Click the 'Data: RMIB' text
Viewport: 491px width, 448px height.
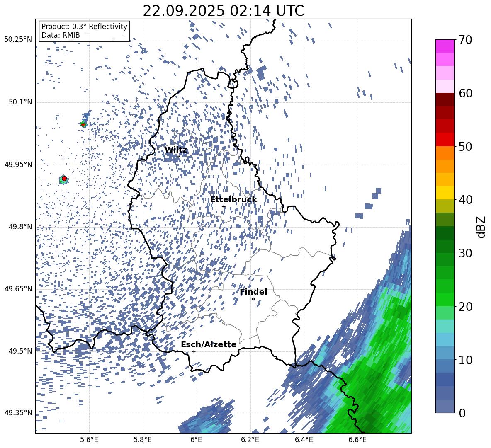pos(61,35)
